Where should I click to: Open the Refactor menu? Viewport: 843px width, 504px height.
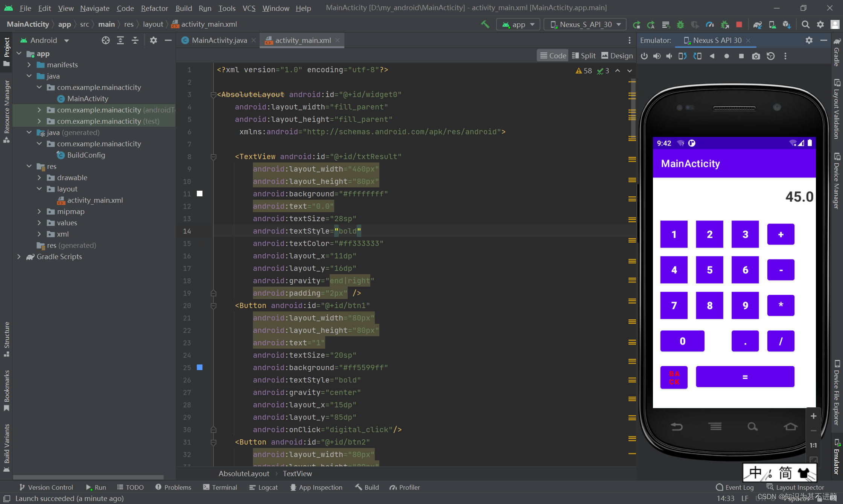pyautogui.click(x=154, y=8)
